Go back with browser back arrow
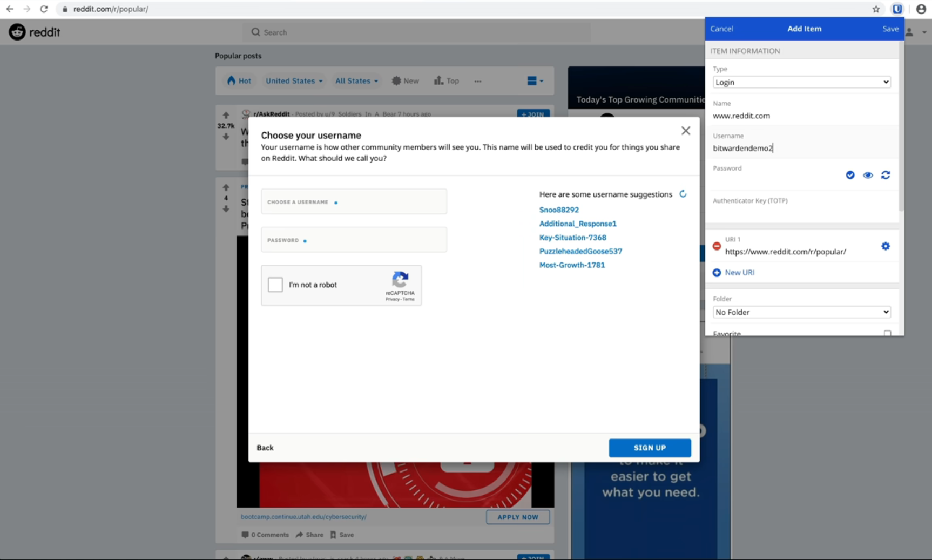 [x=10, y=9]
